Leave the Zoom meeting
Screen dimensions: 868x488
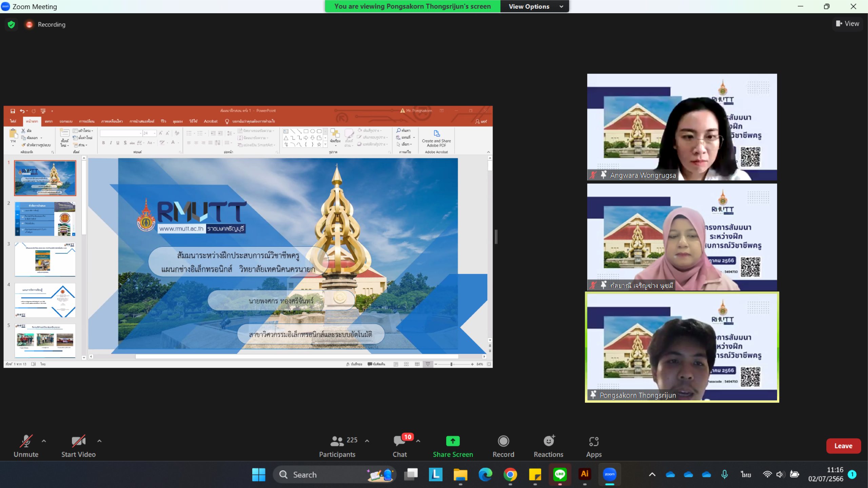[843, 446]
